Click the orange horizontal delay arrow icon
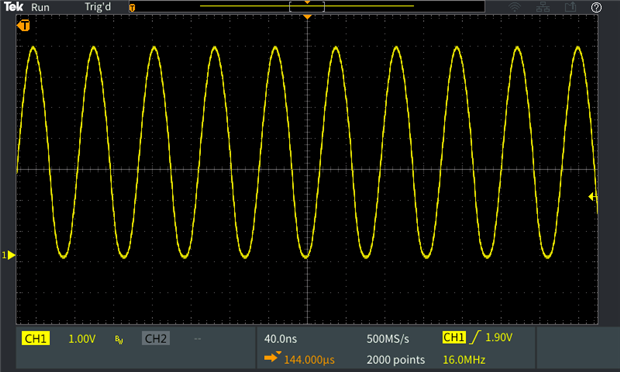This screenshot has height=372, width=620. pyautogui.click(x=272, y=357)
